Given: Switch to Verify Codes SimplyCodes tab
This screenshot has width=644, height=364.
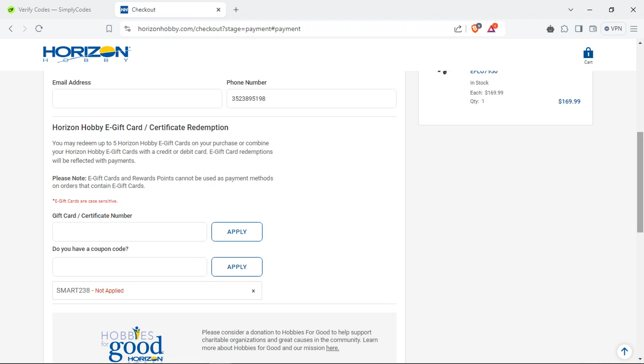Looking at the screenshot, I should click(x=55, y=9).
